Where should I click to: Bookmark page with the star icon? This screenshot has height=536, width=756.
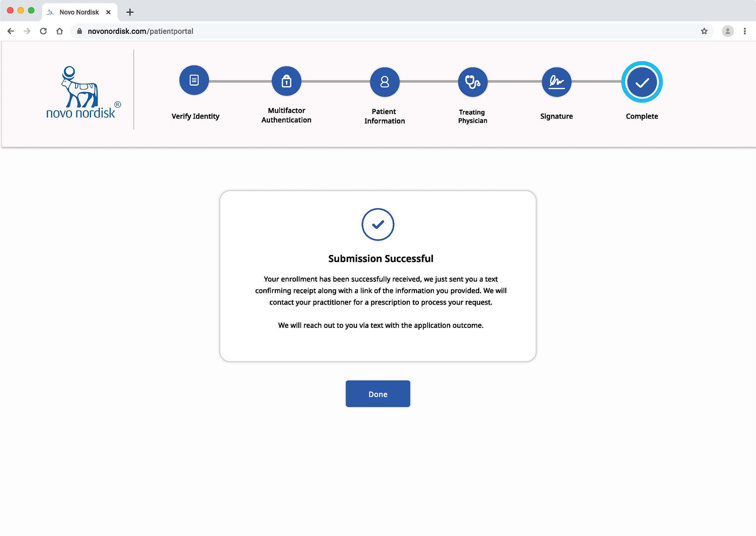pyautogui.click(x=704, y=31)
